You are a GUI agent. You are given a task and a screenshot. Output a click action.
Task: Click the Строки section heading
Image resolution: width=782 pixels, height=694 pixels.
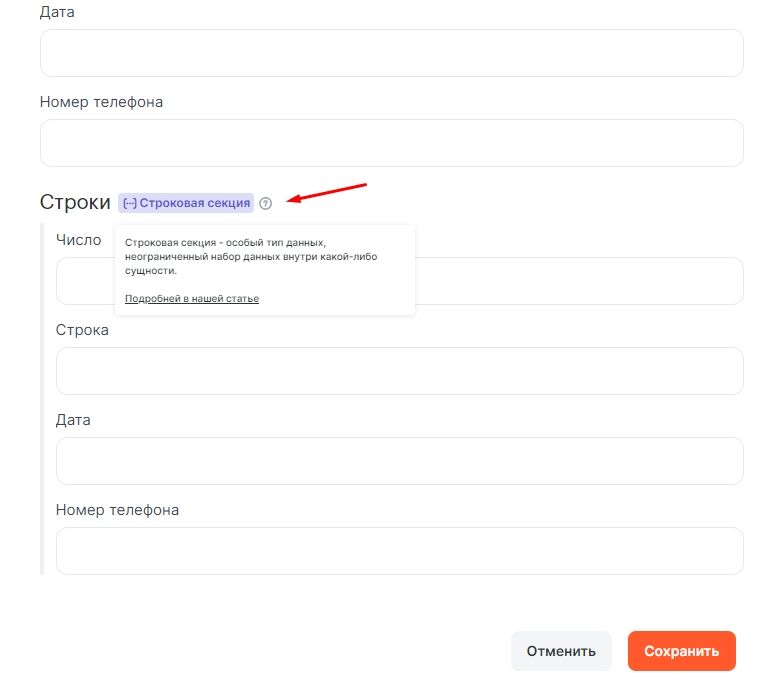pyautogui.click(x=75, y=202)
